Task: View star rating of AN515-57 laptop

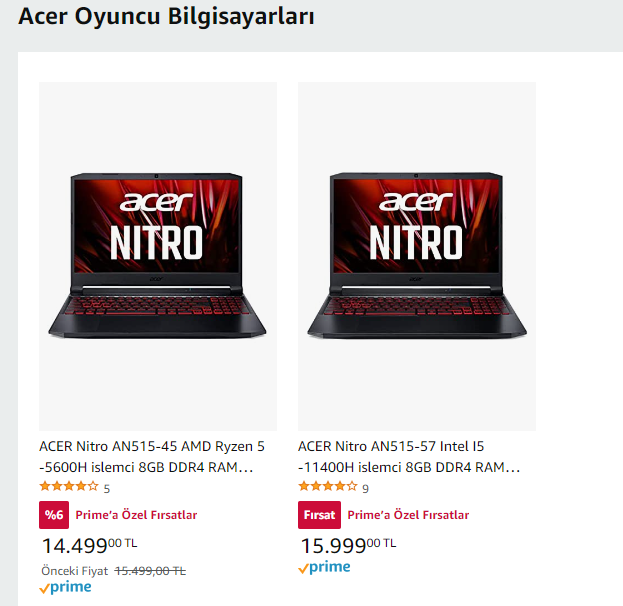Action: coord(328,486)
